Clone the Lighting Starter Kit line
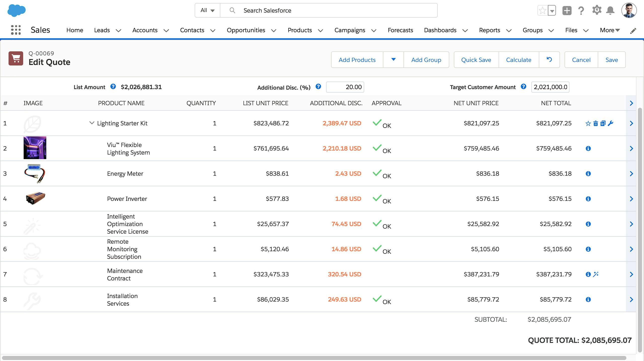 tap(603, 123)
